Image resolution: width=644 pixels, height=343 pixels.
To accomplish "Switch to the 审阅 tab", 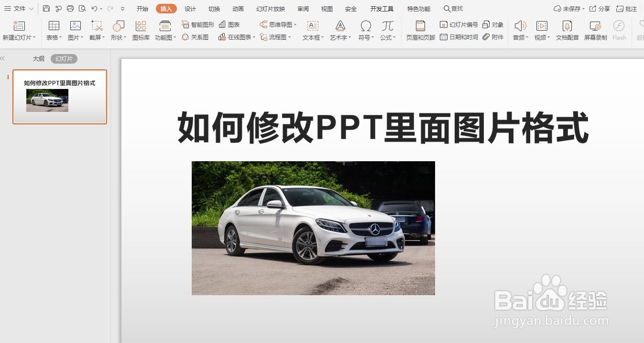I will [x=303, y=9].
